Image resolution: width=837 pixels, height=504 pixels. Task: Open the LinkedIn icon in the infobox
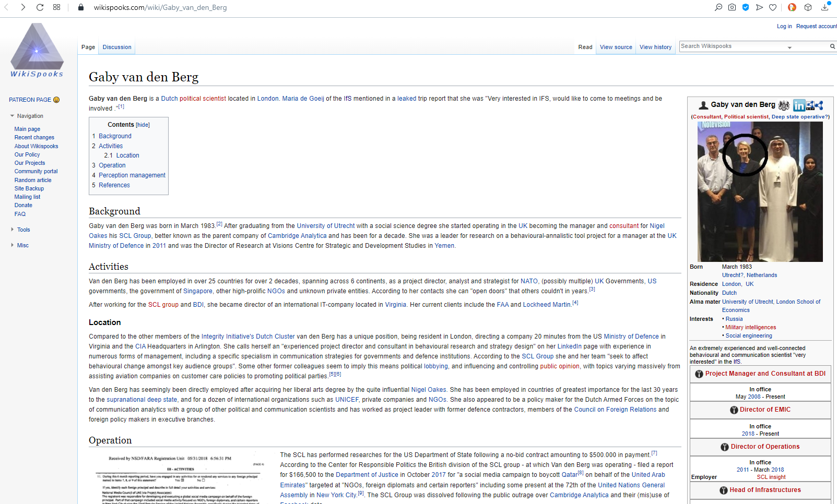point(799,105)
